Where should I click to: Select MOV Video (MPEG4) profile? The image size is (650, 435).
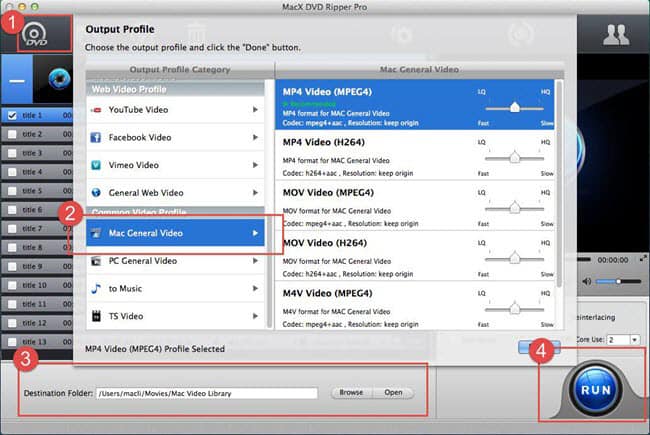pyautogui.click(x=415, y=206)
